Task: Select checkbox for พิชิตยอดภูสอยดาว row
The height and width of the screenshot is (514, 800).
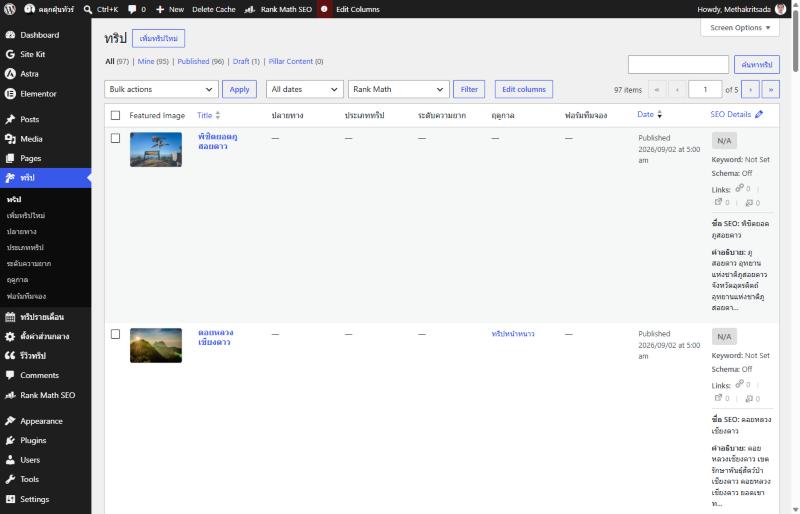Action: tap(115, 138)
